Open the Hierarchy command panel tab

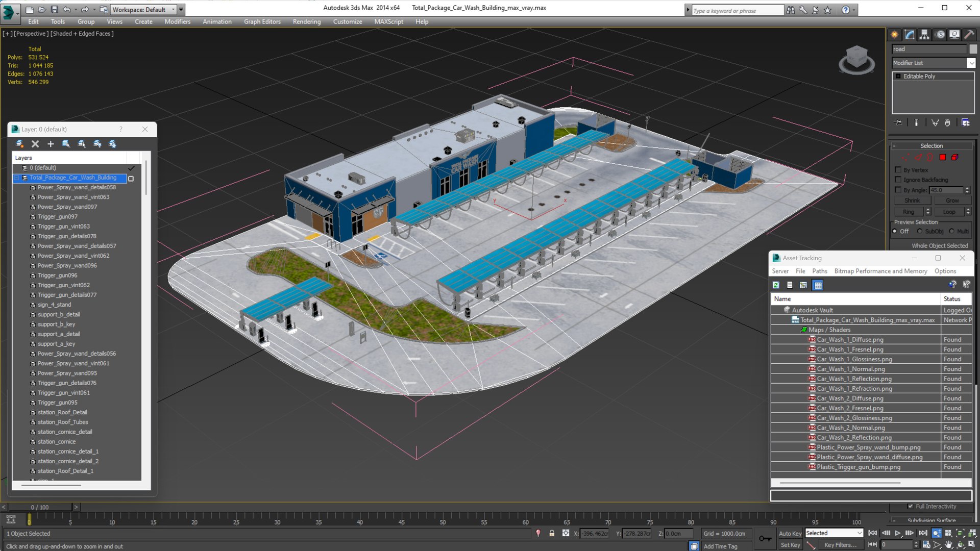click(x=924, y=35)
